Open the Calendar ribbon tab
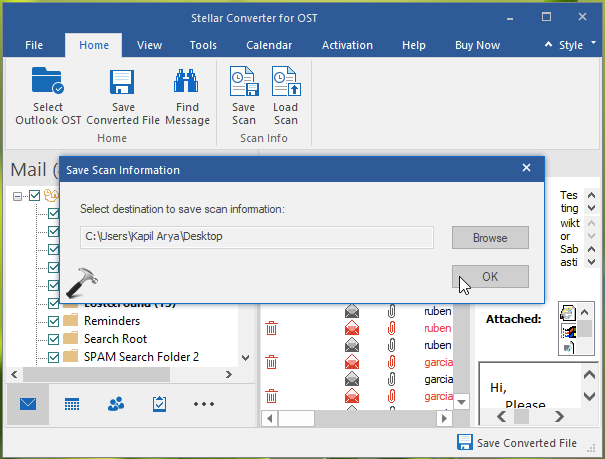 point(269,45)
